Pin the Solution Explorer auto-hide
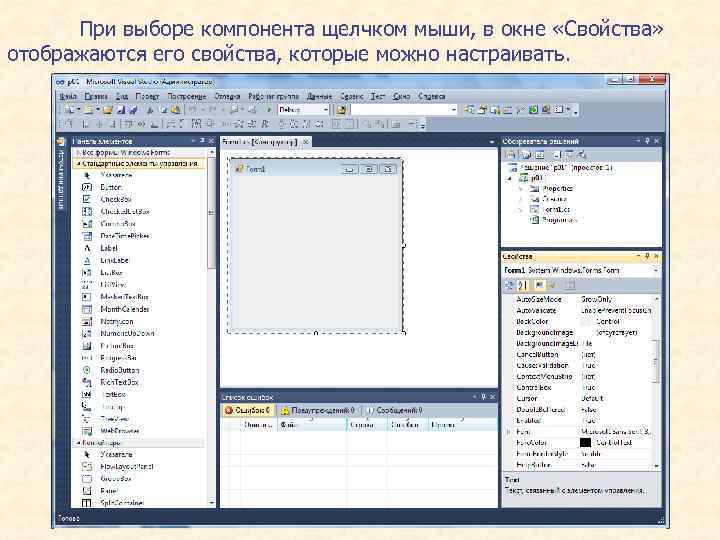720x540 pixels. [647, 141]
